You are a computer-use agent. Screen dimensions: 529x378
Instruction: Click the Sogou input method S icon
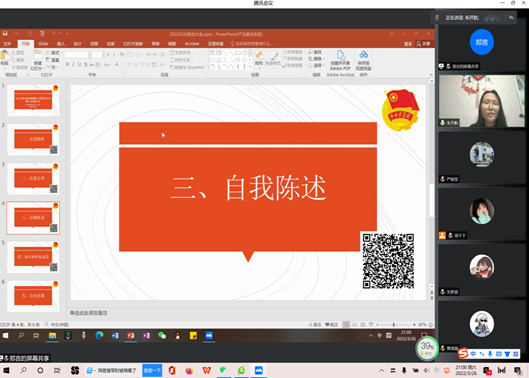pyautogui.click(x=463, y=353)
